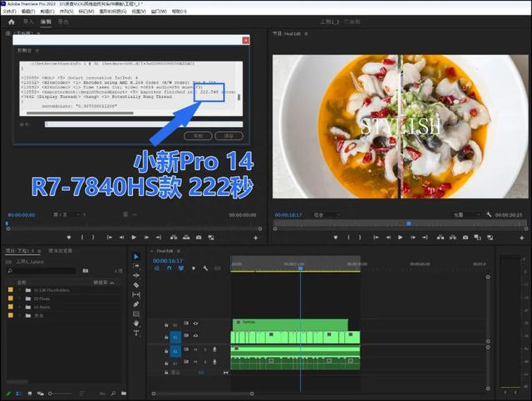Click timeline horizontal zoom scrollbar
The height and width of the screenshot is (401, 532).
click(x=203, y=394)
